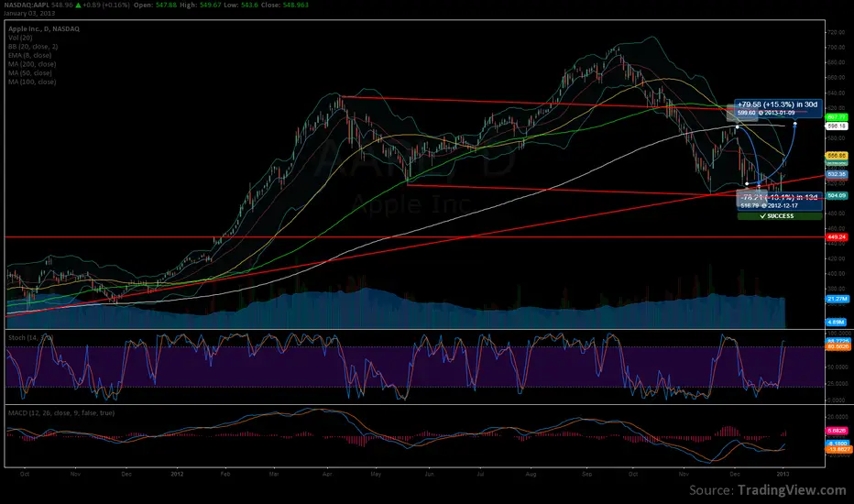Click the January 03, 2013 date
854x504 pixels.
[29, 13]
